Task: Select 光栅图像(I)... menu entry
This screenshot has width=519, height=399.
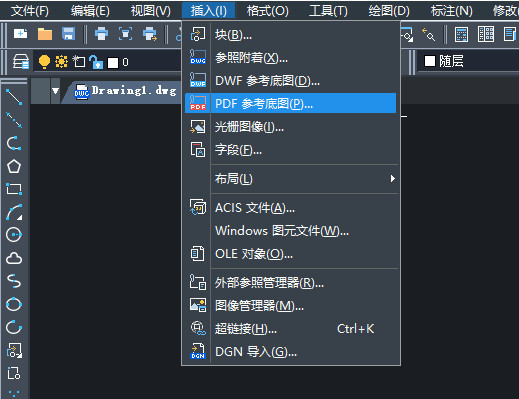Action: click(290, 127)
